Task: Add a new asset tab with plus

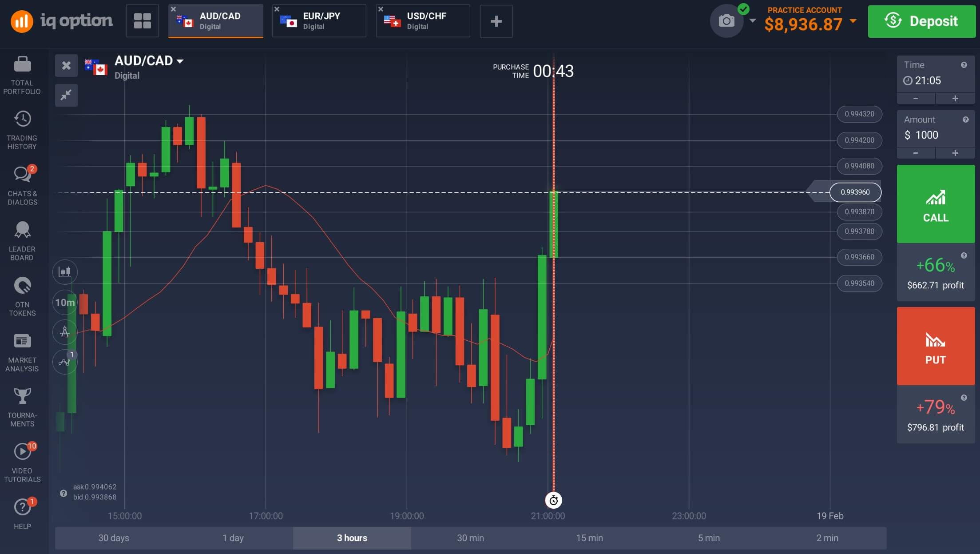Action: coord(496,21)
